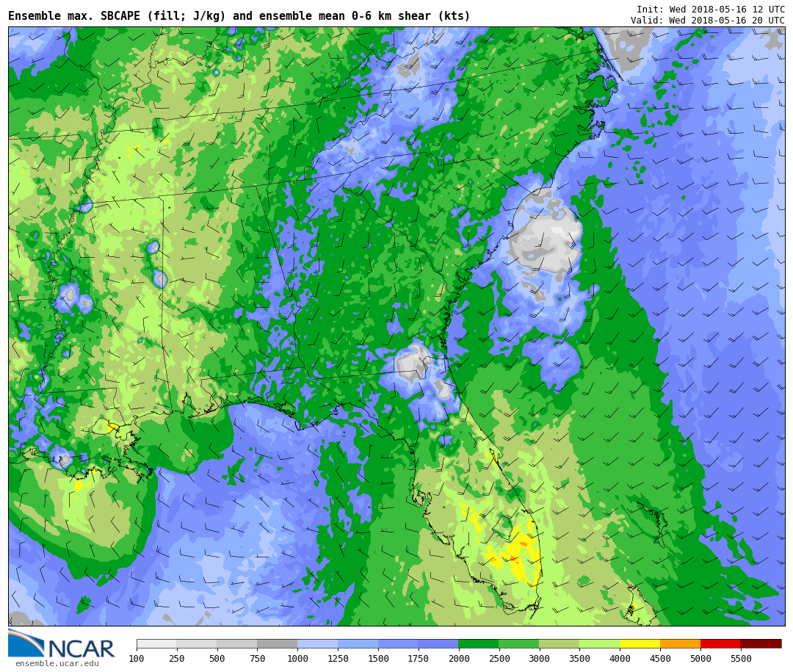Viewport: 793px width, 672px height.
Task: Select the light blue 1000–1250 legend swatch
Action: tap(317, 644)
